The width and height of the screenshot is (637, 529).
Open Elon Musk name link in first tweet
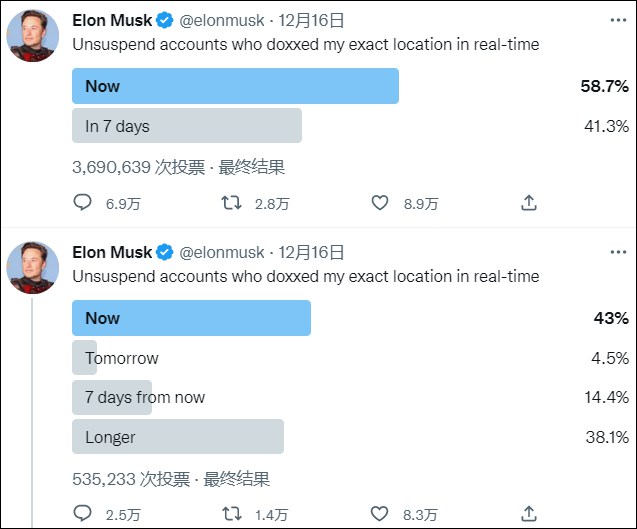(x=112, y=20)
